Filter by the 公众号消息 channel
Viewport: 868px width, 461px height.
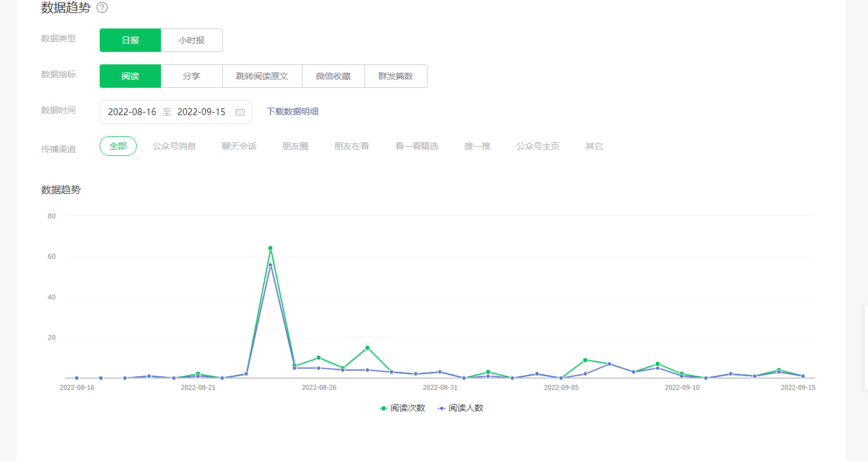click(x=174, y=146)
